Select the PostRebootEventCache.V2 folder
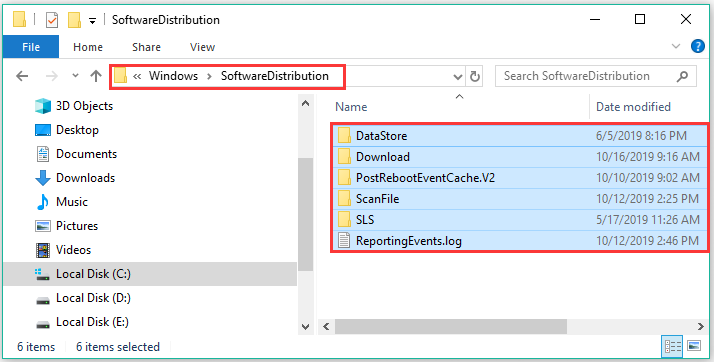714x362 pixels. (520, 178)
